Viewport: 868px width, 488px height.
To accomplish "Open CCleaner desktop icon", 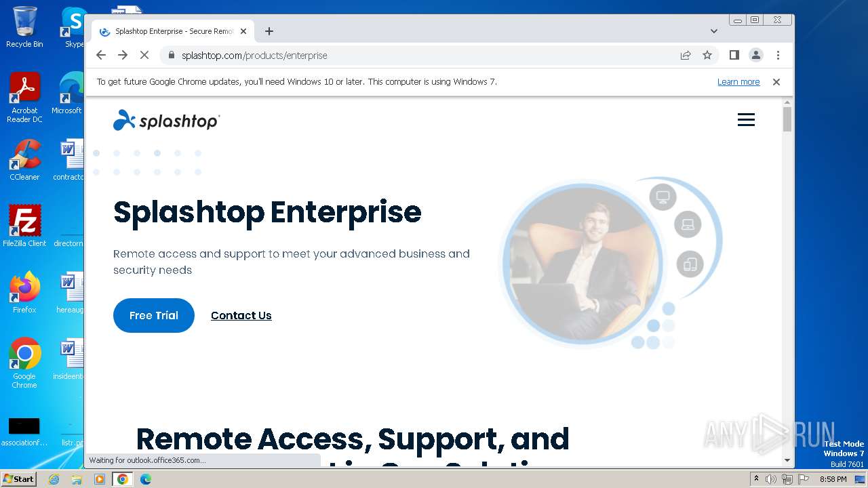I will 24,160.
